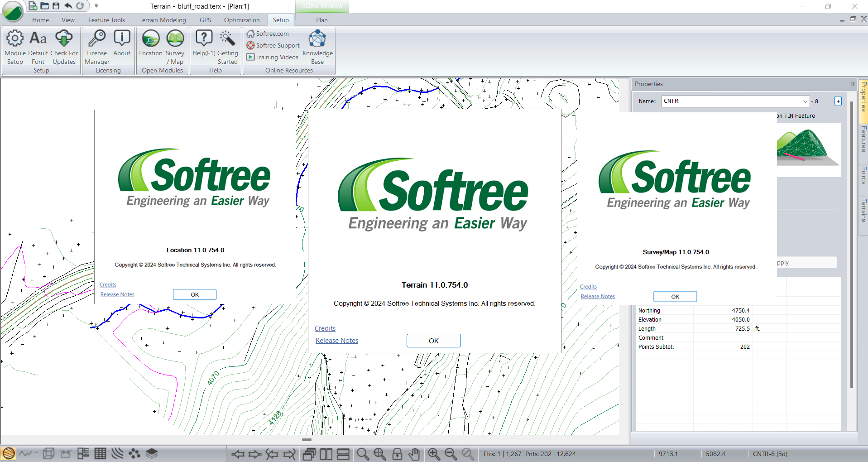The width and height of the screenshot is (868, 462).
Task: Expand the Customize Quick Access Toolbar arrow
Action: 96,6
